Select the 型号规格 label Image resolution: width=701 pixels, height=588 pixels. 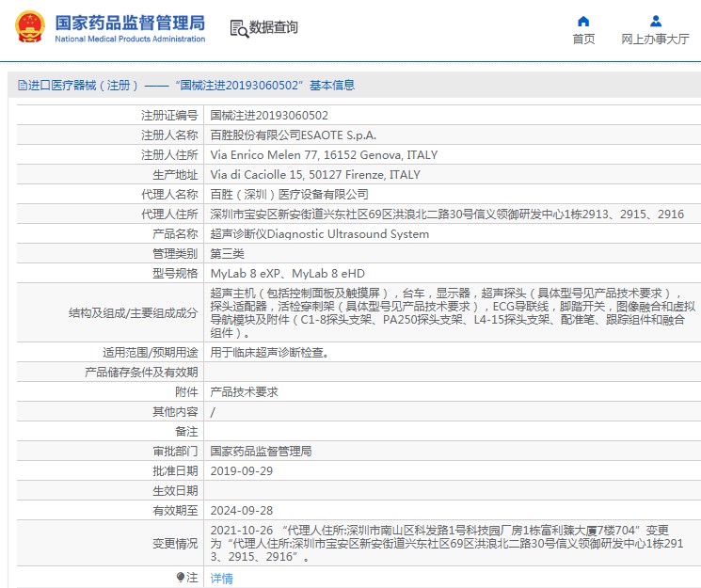[x=175, y=273]
